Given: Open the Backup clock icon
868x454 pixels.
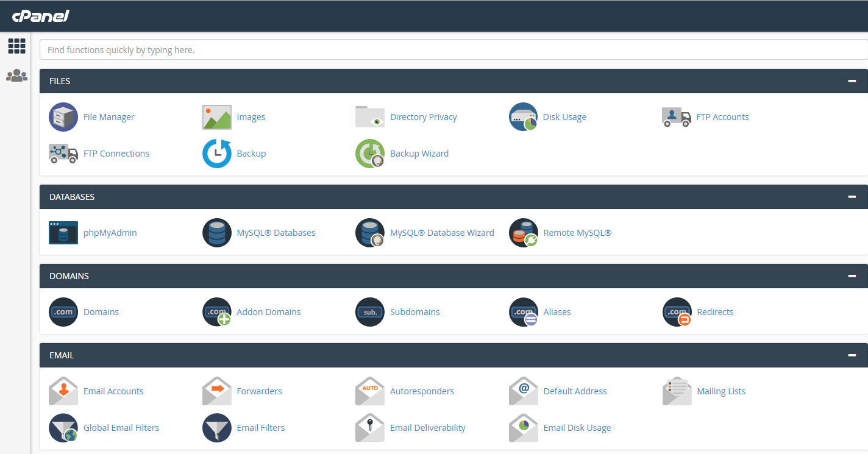Looking at the screenshot, I should pos(217,154).
